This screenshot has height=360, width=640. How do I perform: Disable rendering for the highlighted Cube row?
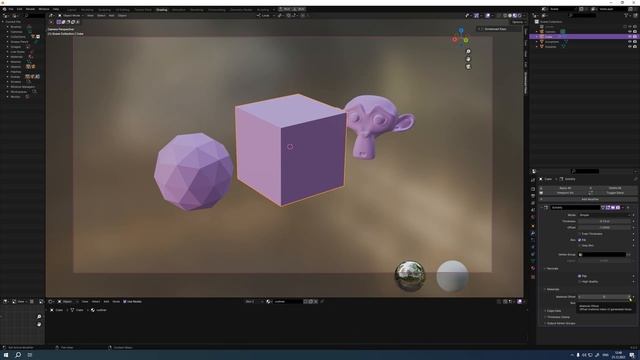pos(635,37)
